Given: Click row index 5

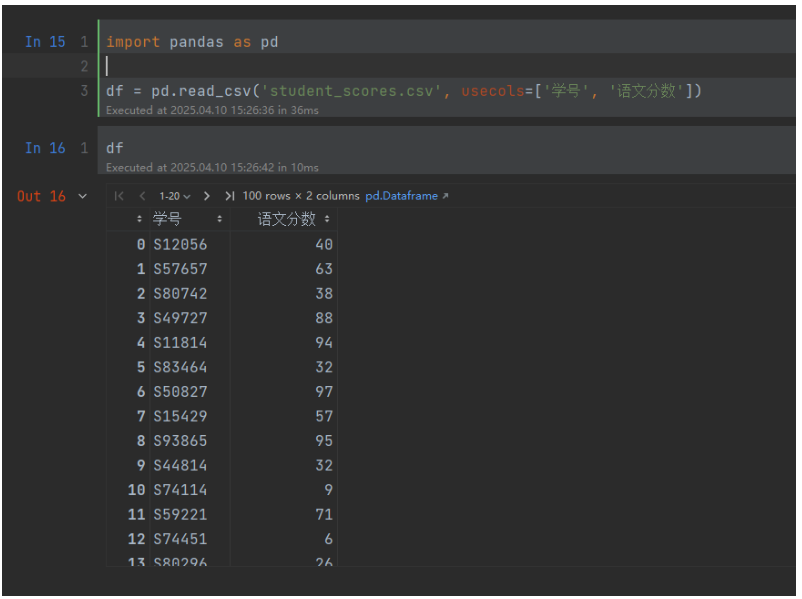Looking at the screenshot, I should click(141, 368).
